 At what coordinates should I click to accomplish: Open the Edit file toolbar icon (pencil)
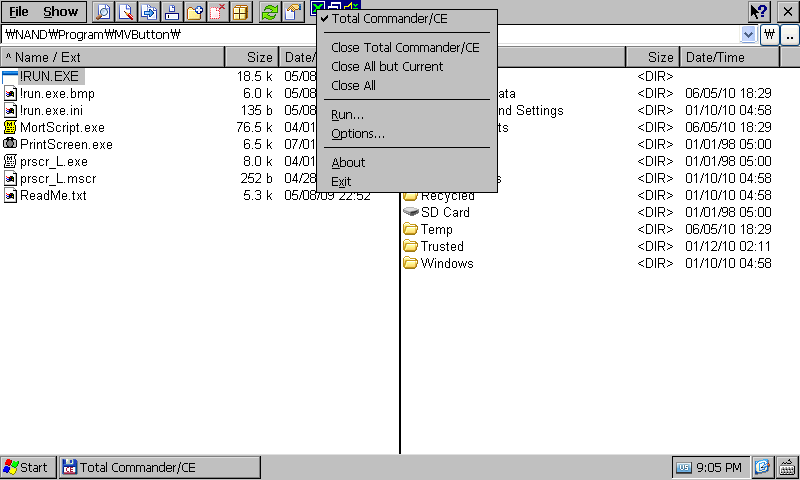(x=126, y=12)
